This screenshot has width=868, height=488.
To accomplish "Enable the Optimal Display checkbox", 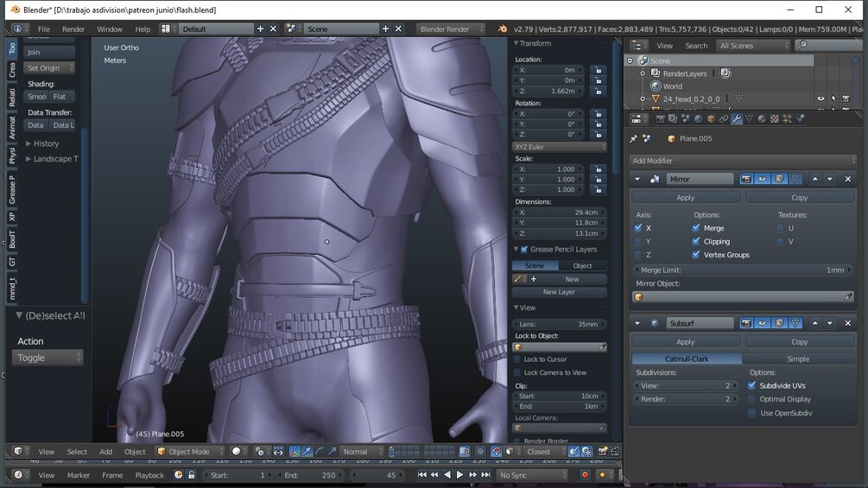I will (x=751, y=399).
